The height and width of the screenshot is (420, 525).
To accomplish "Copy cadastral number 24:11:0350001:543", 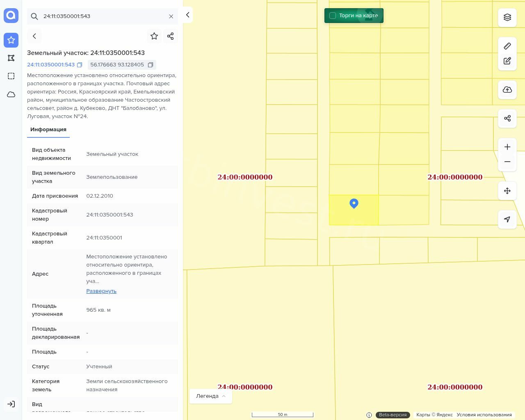I will 80,65.
